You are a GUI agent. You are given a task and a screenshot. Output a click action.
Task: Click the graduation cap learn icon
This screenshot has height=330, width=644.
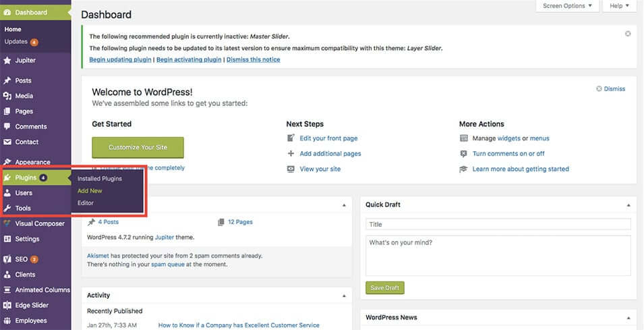(x=464, y=169)
